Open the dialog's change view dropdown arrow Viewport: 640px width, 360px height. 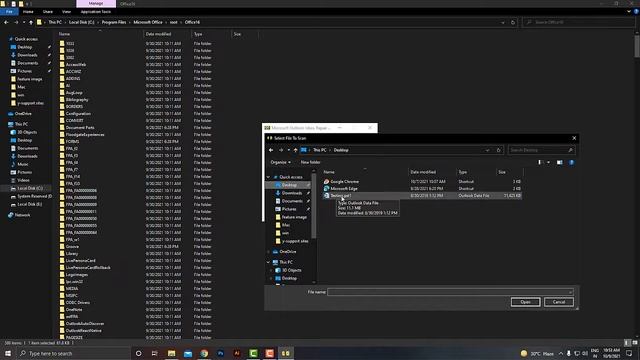[x=548, y=162]
